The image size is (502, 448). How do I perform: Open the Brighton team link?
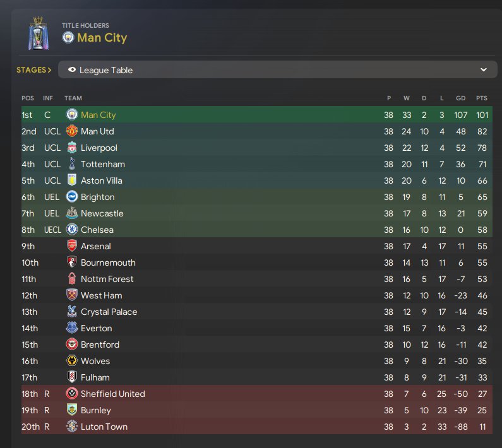98,197
